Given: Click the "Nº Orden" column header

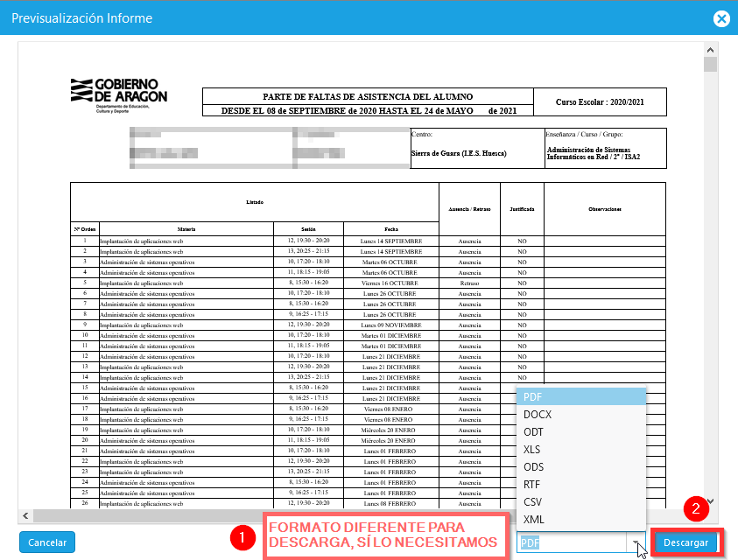Looking at the screenshot, I should [x=85, y=229].
